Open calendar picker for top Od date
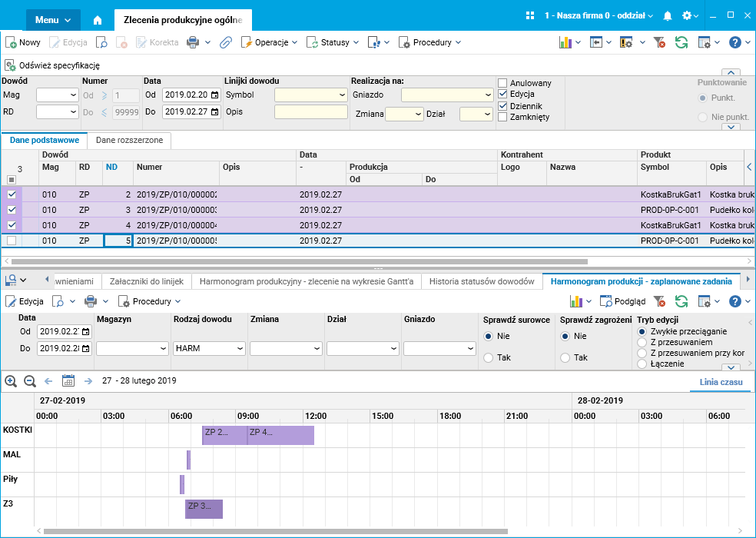Image resolution: width=756 pixels, height=538 pixels. 215,95
